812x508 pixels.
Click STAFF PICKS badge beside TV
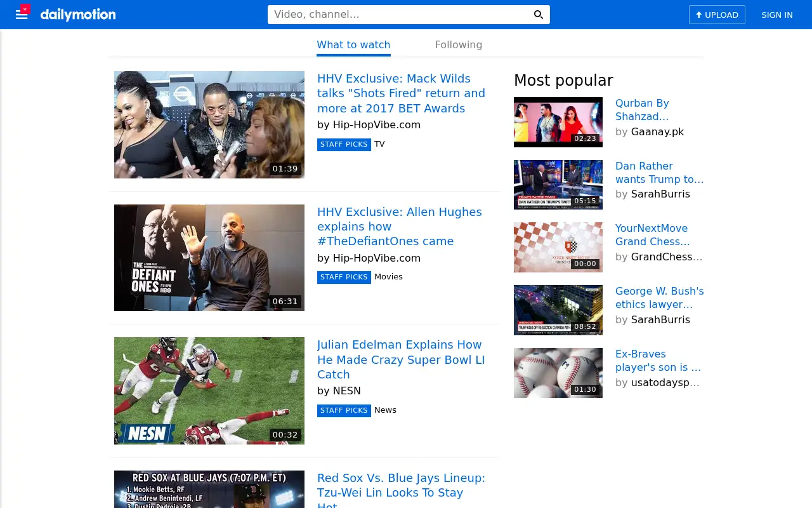click(x=344, y=145)
